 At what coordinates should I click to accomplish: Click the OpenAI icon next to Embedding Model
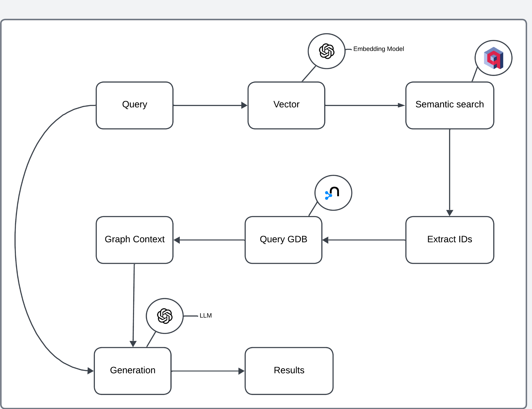327,51
